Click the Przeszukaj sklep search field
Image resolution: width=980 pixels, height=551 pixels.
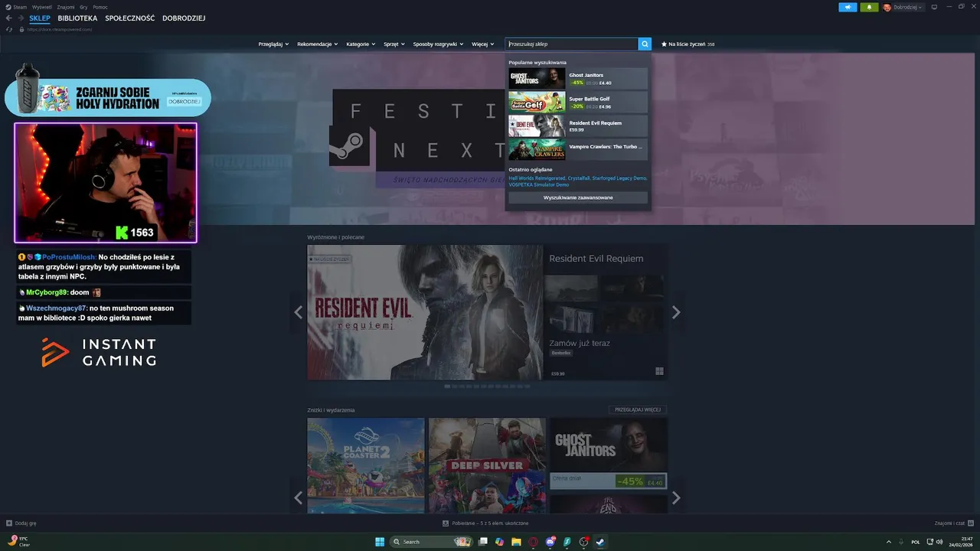pos(571,44)
